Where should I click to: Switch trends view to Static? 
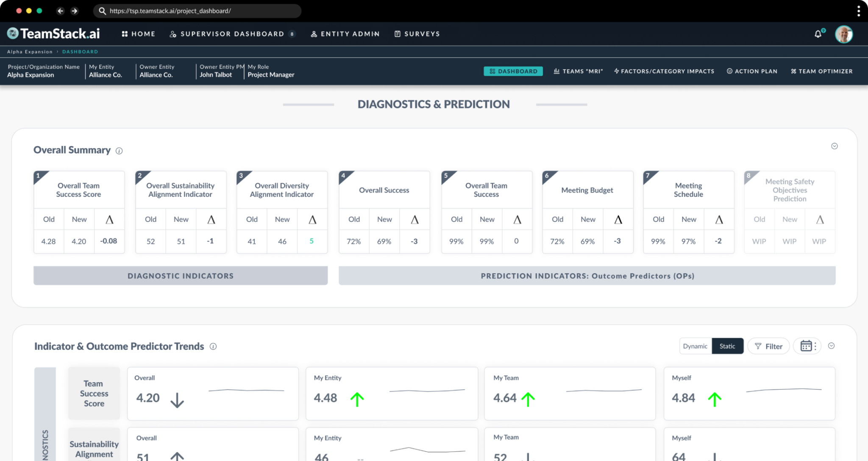727,346
